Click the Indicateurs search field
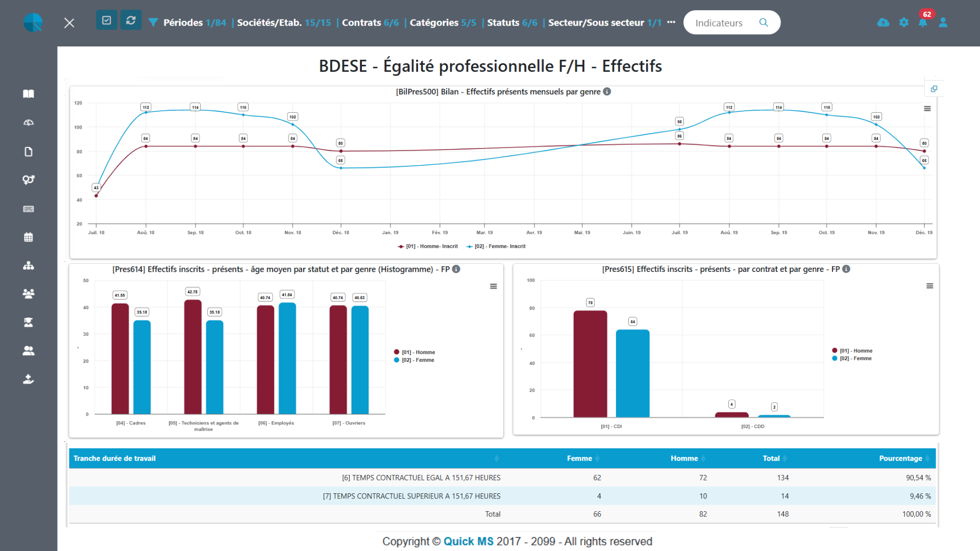Screen dimensions: 980x551 click(x=720, y=23)
